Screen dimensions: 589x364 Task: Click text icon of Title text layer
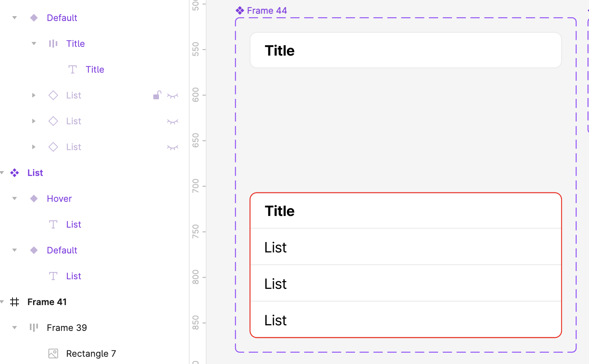[x=73, y=69]
